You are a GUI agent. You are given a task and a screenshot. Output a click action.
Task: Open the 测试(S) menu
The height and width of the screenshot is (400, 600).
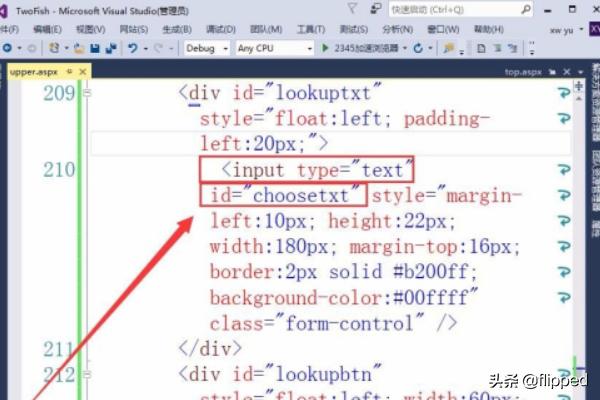354,29
